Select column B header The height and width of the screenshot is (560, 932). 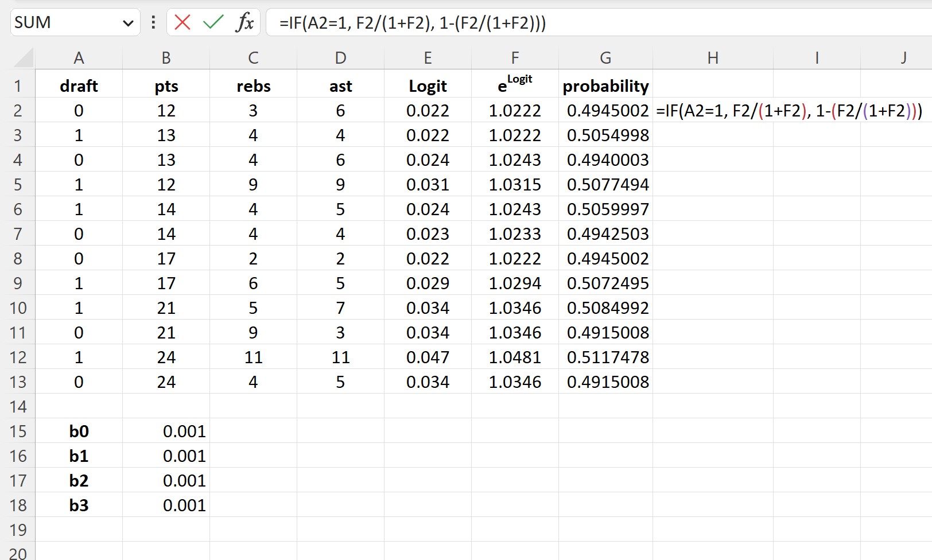click(x=166, y=58)
